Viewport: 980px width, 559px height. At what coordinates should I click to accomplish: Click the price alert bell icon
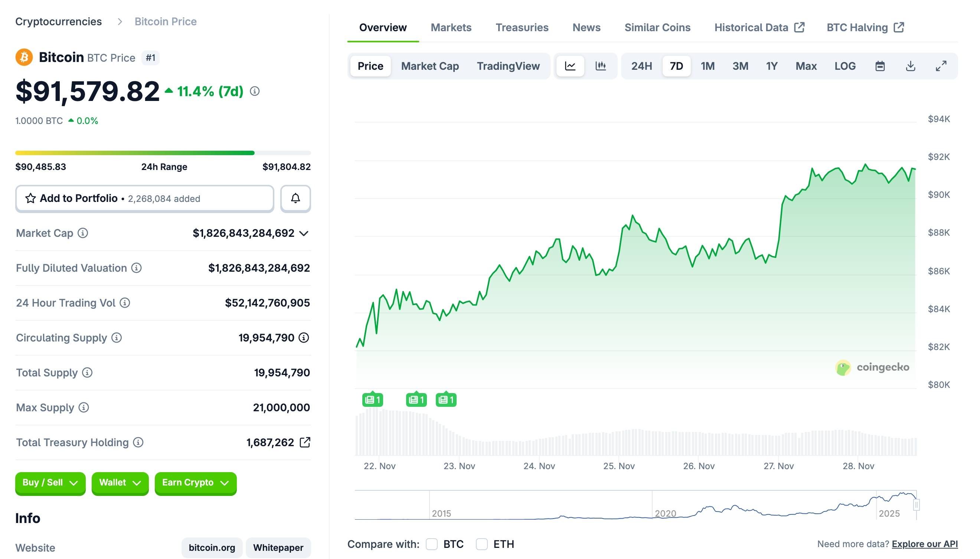tap(295, 199)
